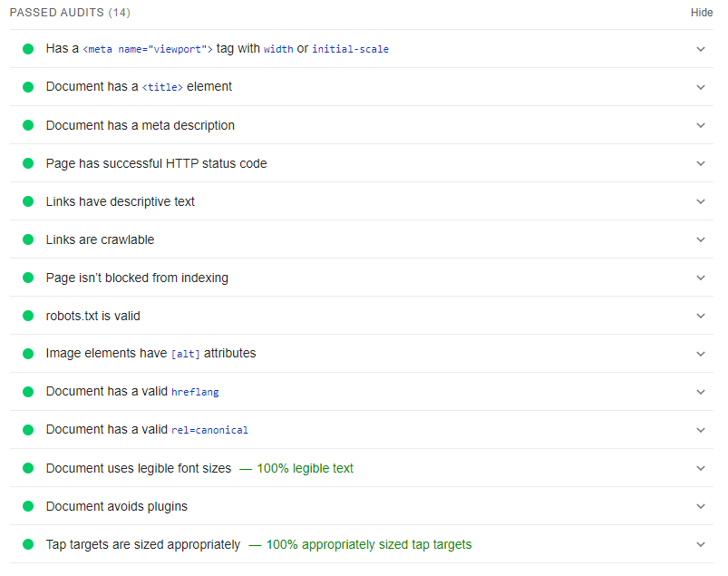Image resolution: width=728 pixels, height=576 pixels.
Task: Expand chevron for Page isn't blocked from indexing
Action: click(701, 278)
